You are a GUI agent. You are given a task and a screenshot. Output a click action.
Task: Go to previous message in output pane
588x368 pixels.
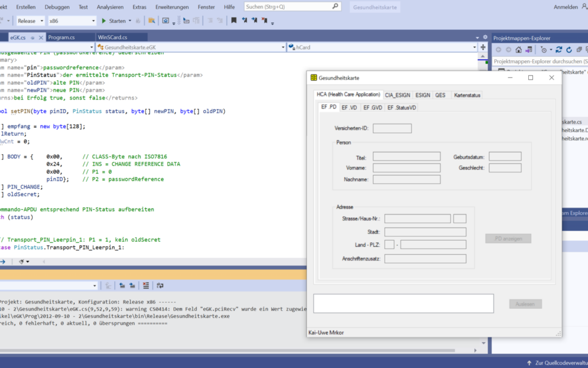click(x=122, y=285)
